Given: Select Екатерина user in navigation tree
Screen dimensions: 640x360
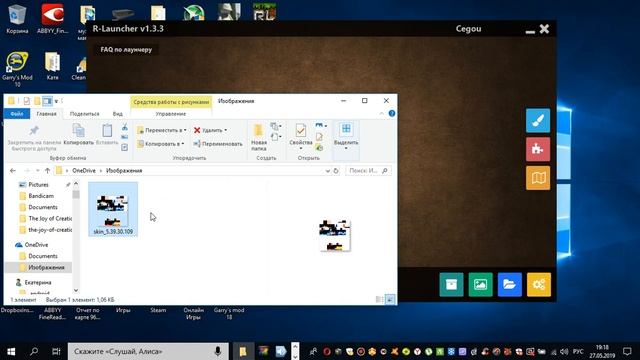Looking at the screenshot, I should pos(38,282).
